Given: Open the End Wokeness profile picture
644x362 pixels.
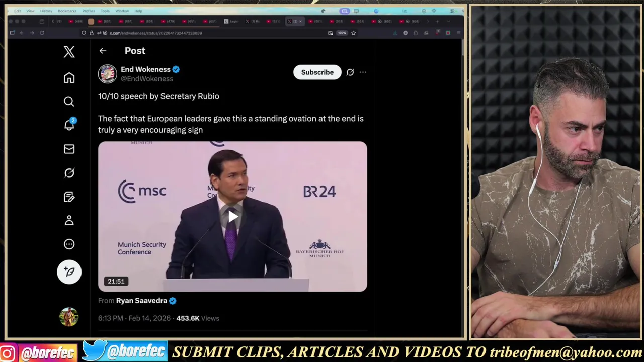Looking at the screenshot, I should (107, 74).
